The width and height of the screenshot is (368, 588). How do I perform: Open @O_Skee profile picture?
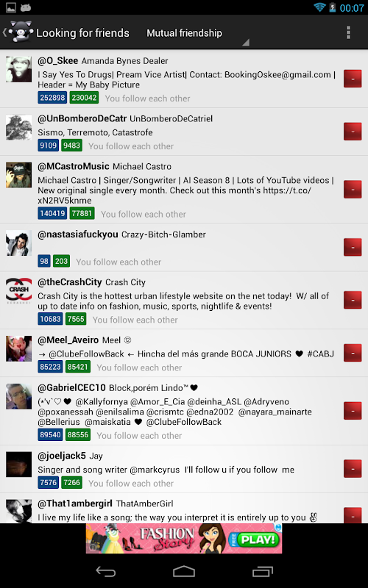[19, 69]
